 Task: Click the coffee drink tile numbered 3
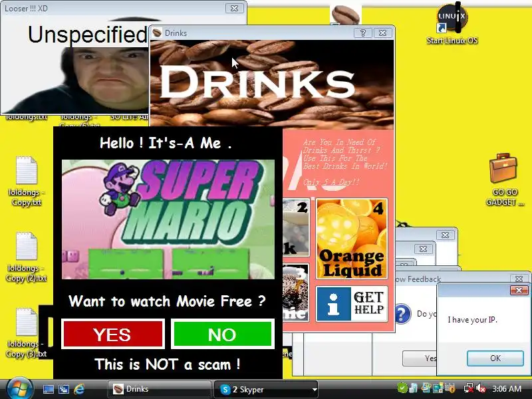(x=295, y=293)
